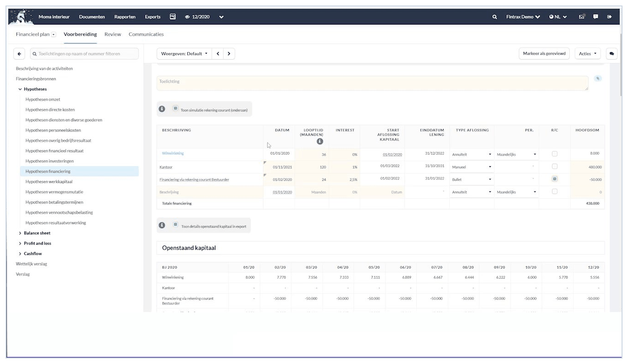
Task: Open the Winwinlening loan link
Action: pyautogui.click(x=173, y=153)
